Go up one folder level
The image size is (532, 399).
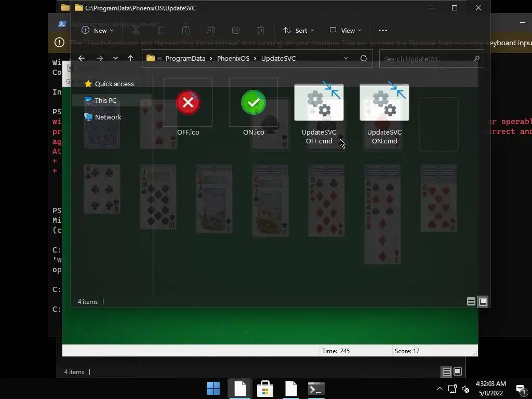(130, 58)
